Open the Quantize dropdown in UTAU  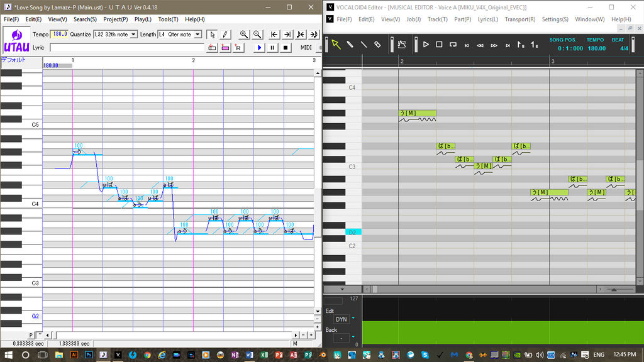[x=133, y=35]
